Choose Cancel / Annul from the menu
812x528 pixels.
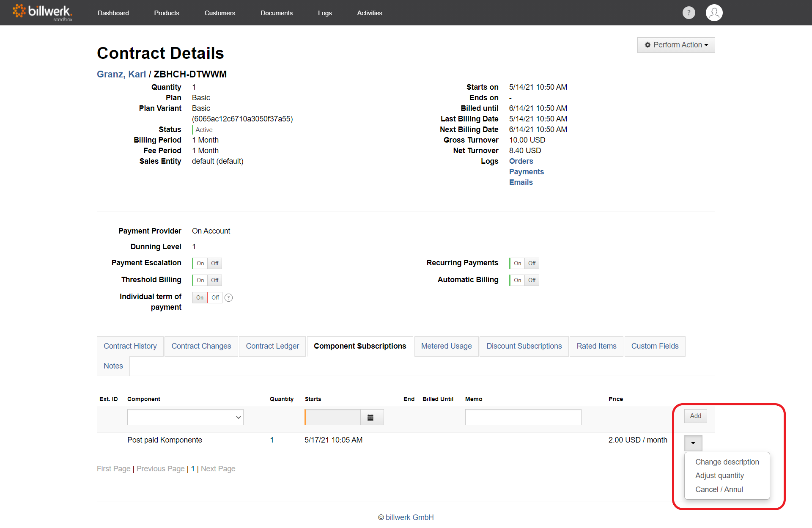719,489
